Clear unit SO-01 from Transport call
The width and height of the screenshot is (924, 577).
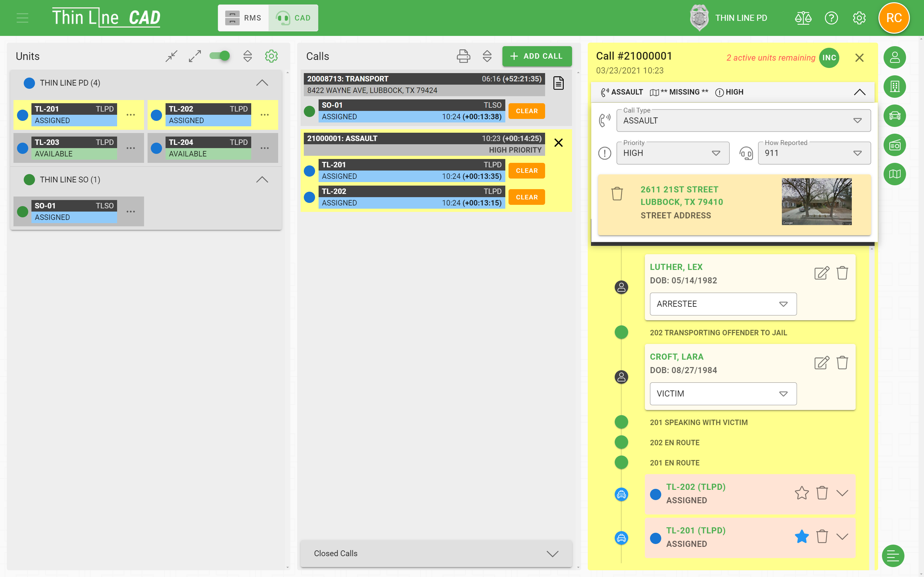pyautogui.click(x=526, y=111)
